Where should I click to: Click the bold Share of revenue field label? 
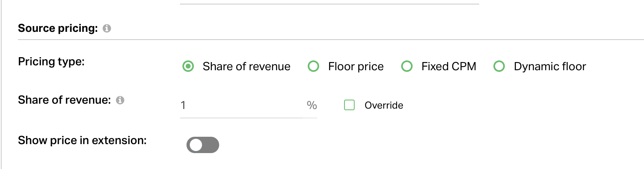tap(64, 100)
